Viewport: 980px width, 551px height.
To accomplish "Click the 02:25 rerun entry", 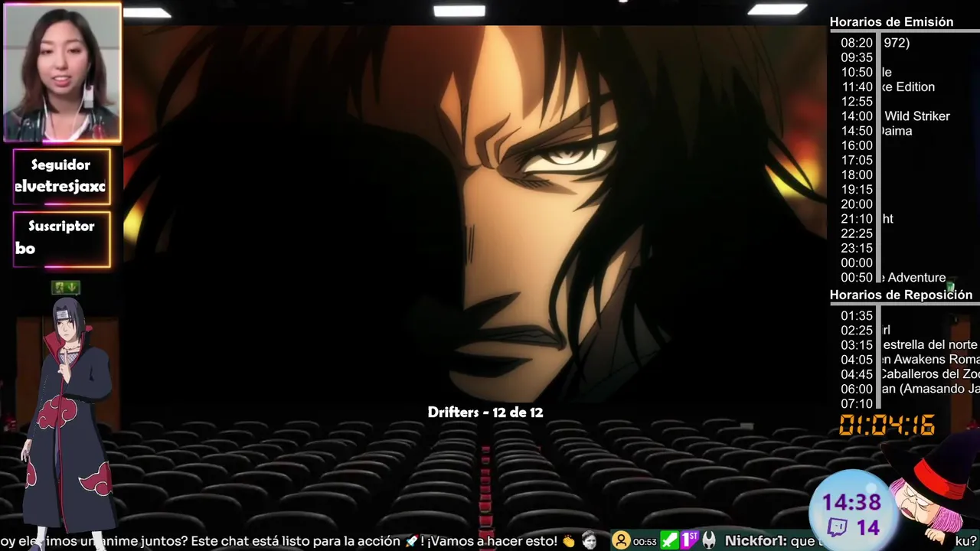I will [x=865, y=330].
